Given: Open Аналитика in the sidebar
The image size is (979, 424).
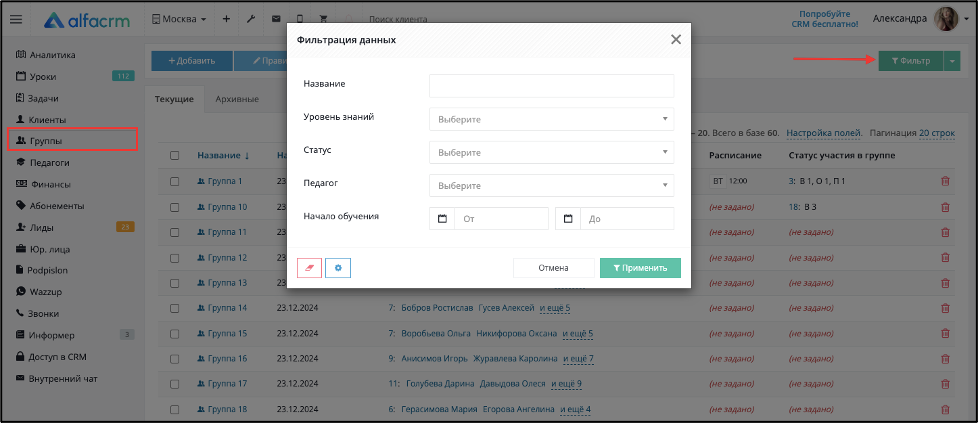Looking at the screenshot, I should (45, 55).
